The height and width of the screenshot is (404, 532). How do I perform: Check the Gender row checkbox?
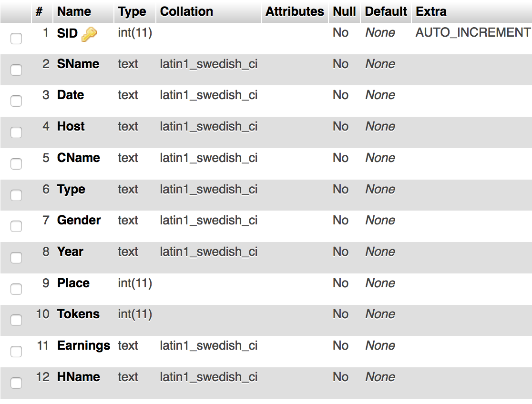click(x=16, y=226)
